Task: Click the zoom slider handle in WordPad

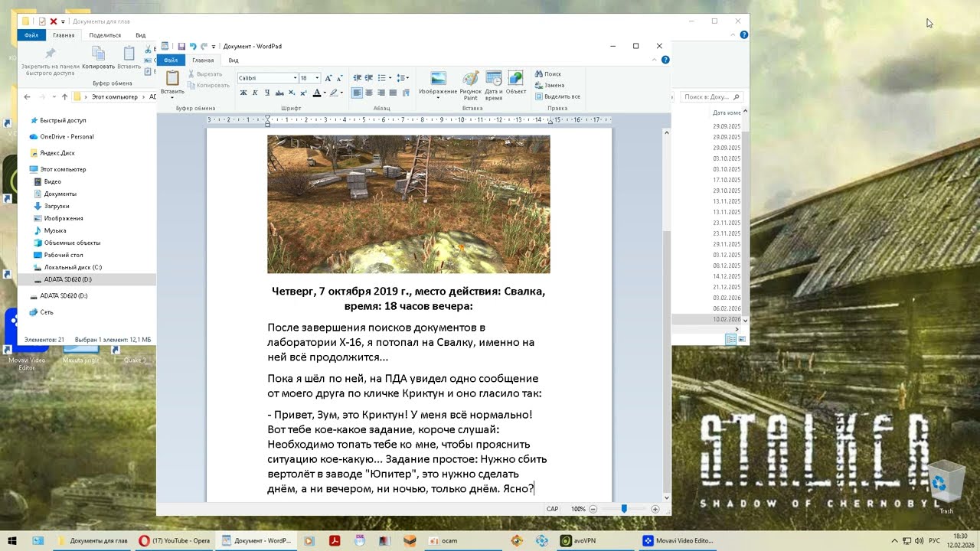Action: tap(624, 509)
